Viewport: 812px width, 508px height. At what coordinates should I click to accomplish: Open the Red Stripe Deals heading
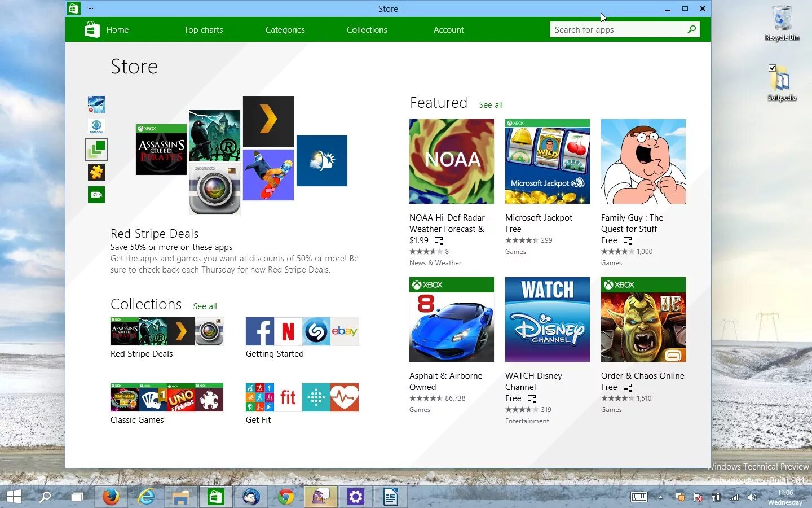point(155,234)
